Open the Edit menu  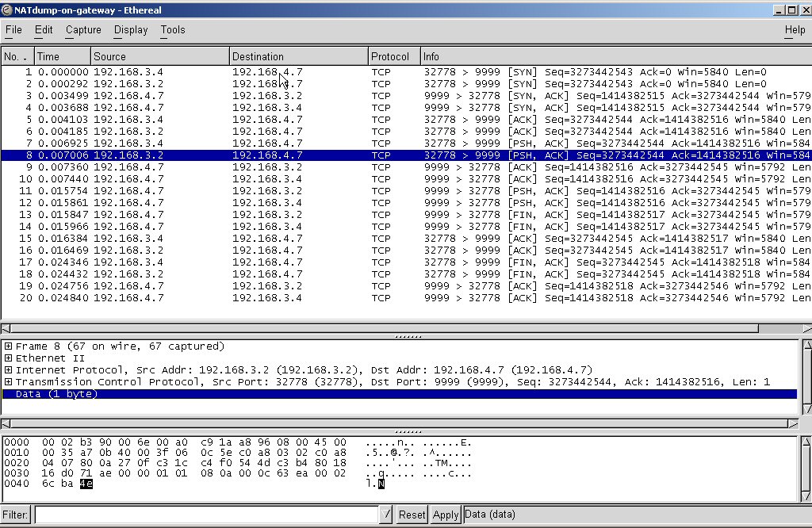[44, 30]
